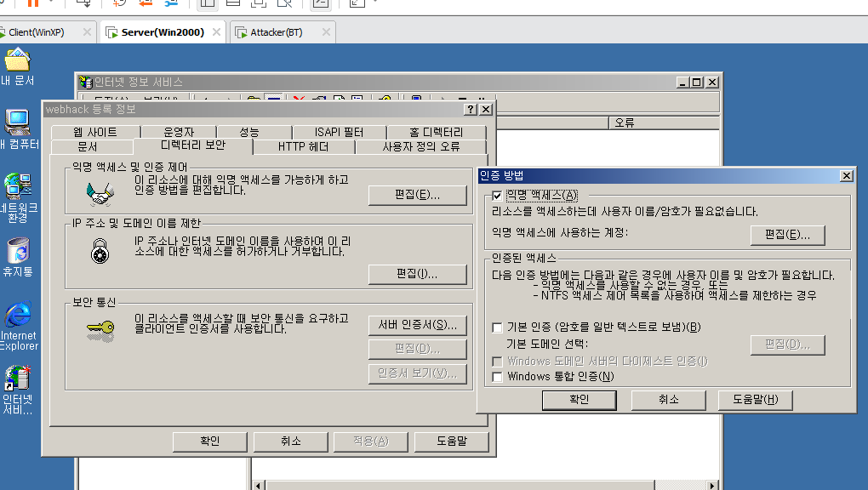868x490 pixels.
Task: Select the 휴지통 recycle bin icon
Action: pyautogui.click(x=18, y=257)
